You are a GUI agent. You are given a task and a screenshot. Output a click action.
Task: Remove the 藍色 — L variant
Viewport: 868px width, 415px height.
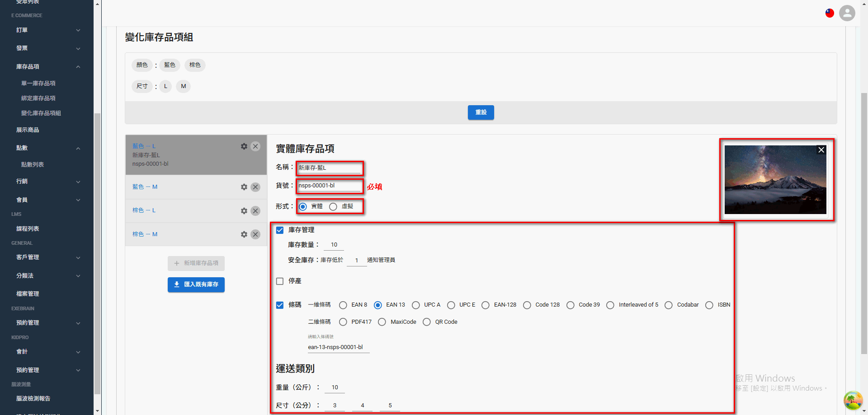pyautogui.click(x=255, y=146)
